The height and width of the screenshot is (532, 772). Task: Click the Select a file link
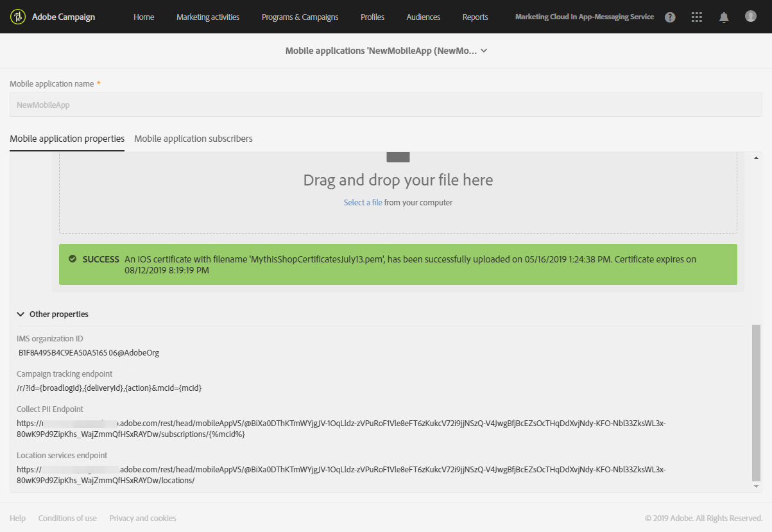(x=363, y=202)
